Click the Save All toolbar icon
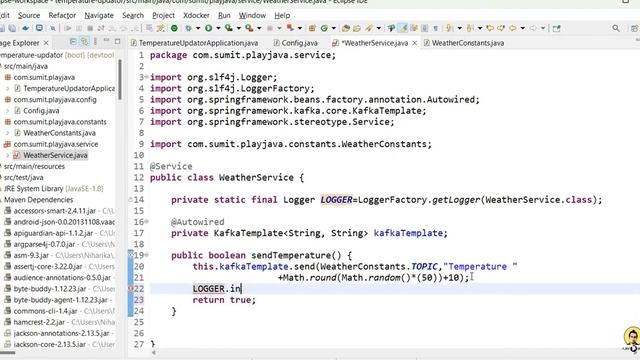The image size is (640, 360). pos(12,28)
